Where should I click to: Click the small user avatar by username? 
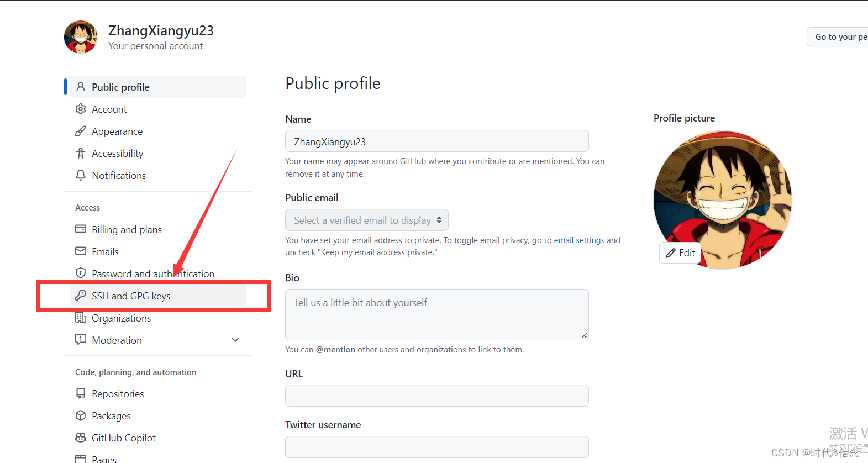click(x=81, y=37)
